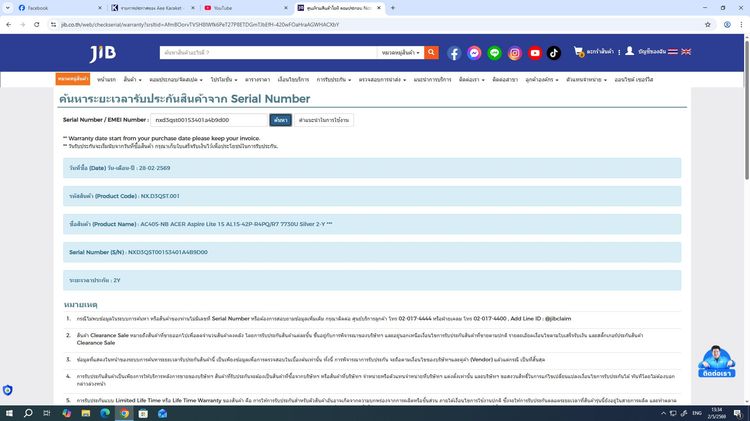Bookmark this page with the star icon
The image size is (750, 421).
pos(707,24)
